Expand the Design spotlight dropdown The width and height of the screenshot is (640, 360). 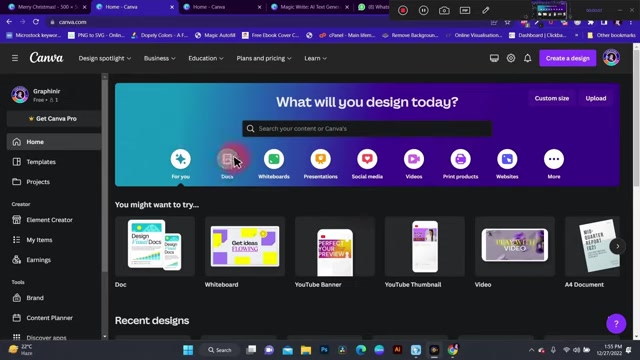pos(105,58)
